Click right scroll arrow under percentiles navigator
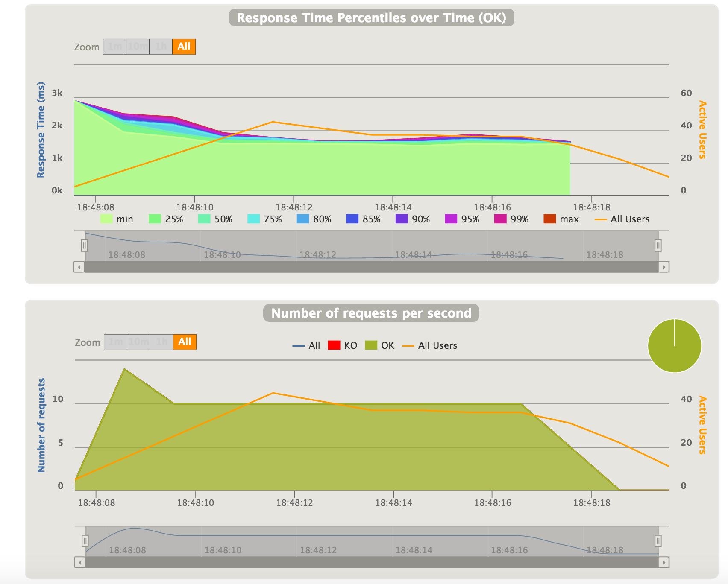The height and width of the screenshot is (584, 728). pos(664,267)
